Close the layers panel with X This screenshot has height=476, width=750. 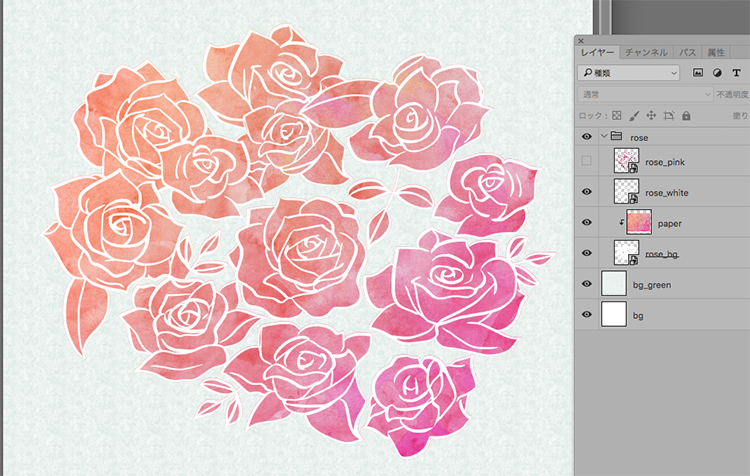581,41
